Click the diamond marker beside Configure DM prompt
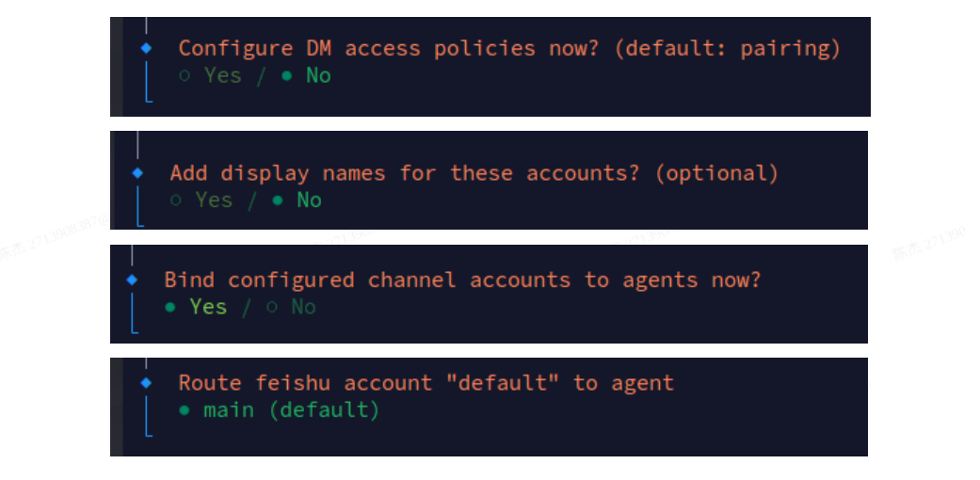This screenshot has height=480, width=980. (146, 47)
